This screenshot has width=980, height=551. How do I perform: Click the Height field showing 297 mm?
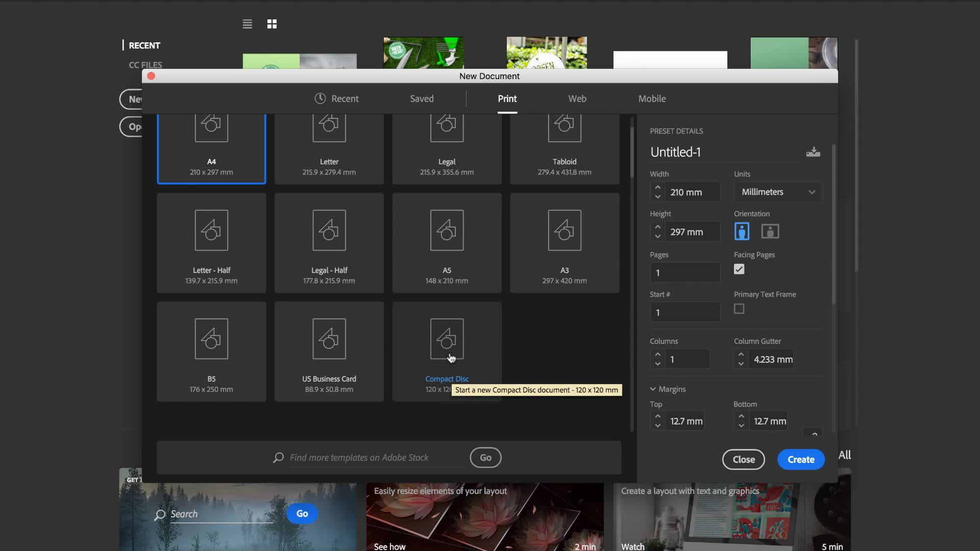pyautogui.click(x=693, y=232)
